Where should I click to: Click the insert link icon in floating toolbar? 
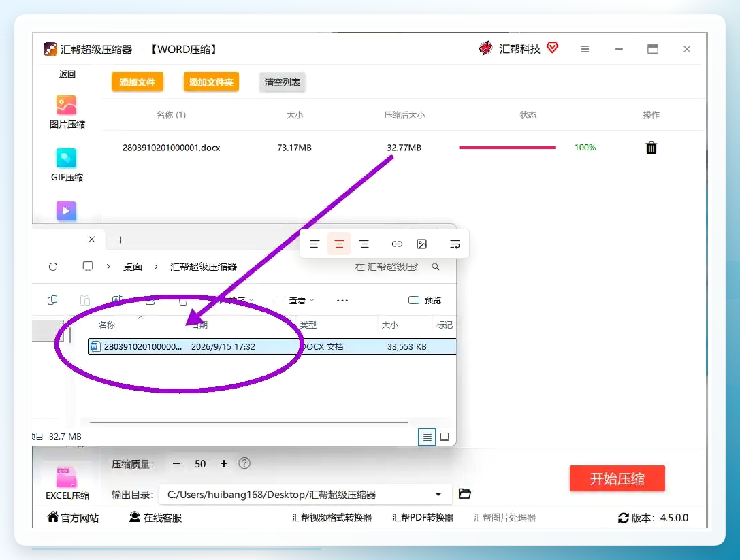point(397,244)
